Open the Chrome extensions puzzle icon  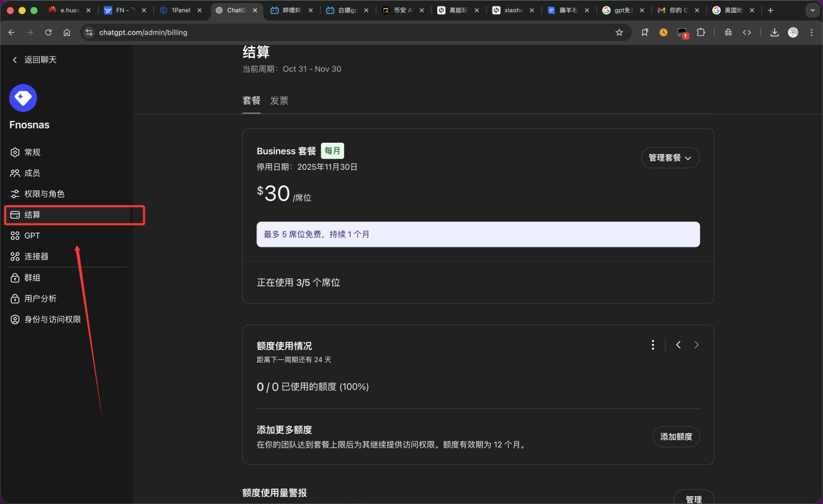coord(701,32)
